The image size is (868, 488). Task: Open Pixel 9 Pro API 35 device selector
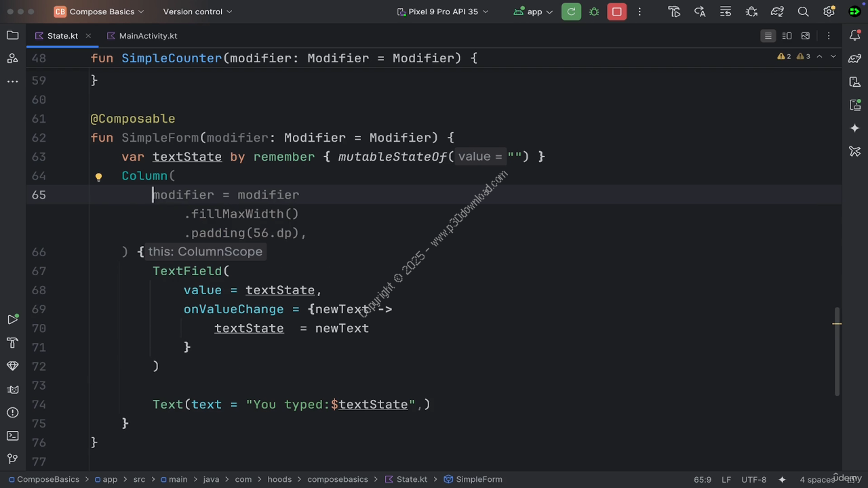pos(443,12)
